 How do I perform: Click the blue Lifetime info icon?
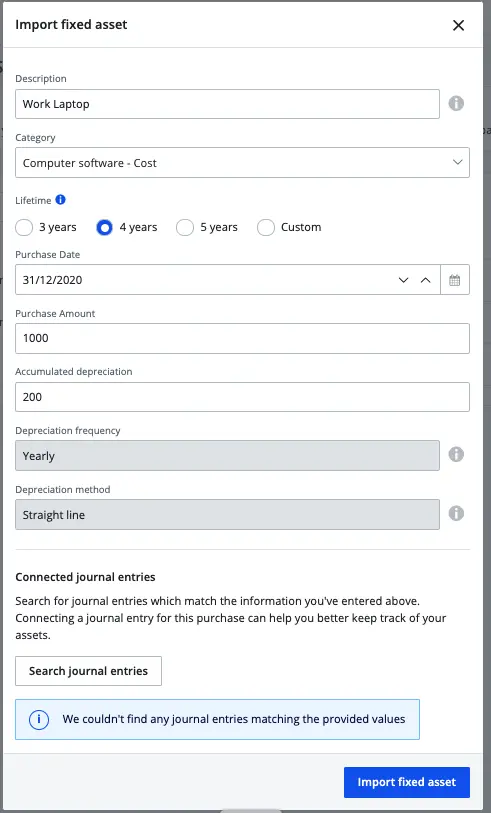(x=61, y=200)
